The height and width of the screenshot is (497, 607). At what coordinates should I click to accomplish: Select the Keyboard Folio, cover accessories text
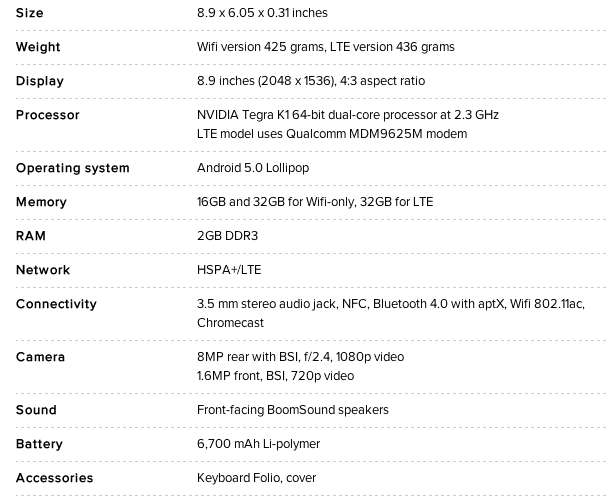click(255, 478)
